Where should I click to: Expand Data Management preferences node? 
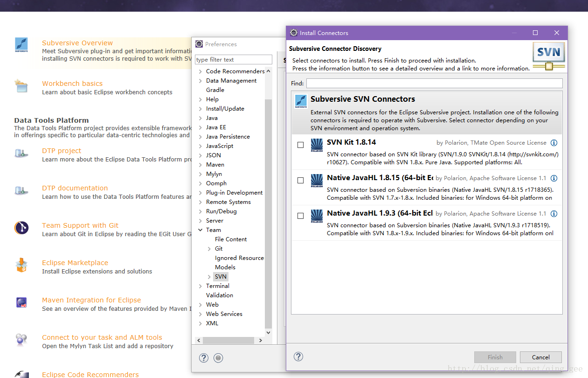200,81
